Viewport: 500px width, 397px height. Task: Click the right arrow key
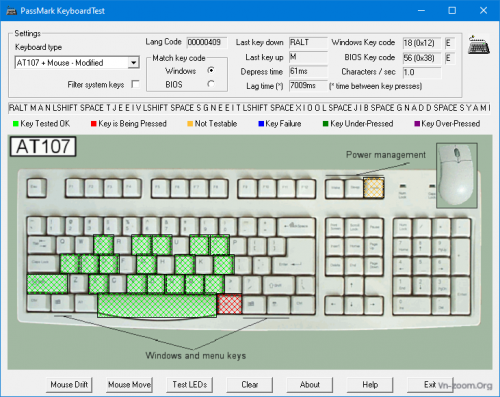[374, 304]
